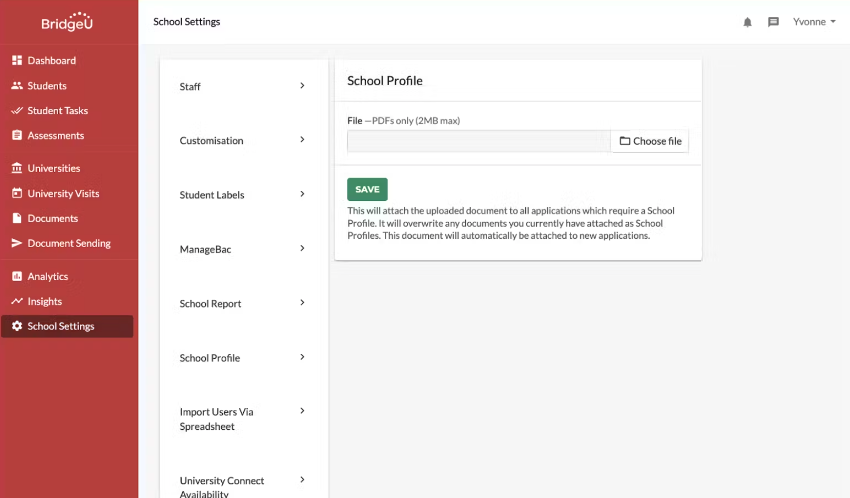The height and width of the screenshot is (498, 850).
Task: Open Students page from sidebar
Action: 47,86
